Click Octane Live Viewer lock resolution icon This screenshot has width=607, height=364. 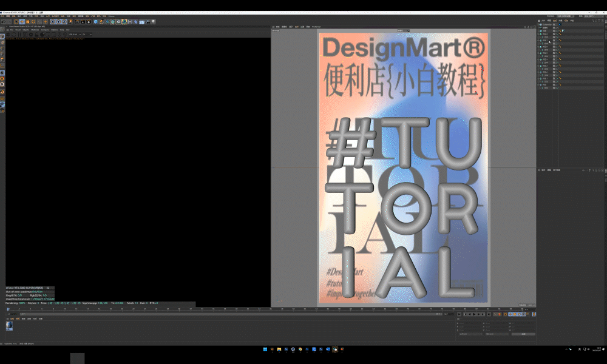[x=36, y=35]
